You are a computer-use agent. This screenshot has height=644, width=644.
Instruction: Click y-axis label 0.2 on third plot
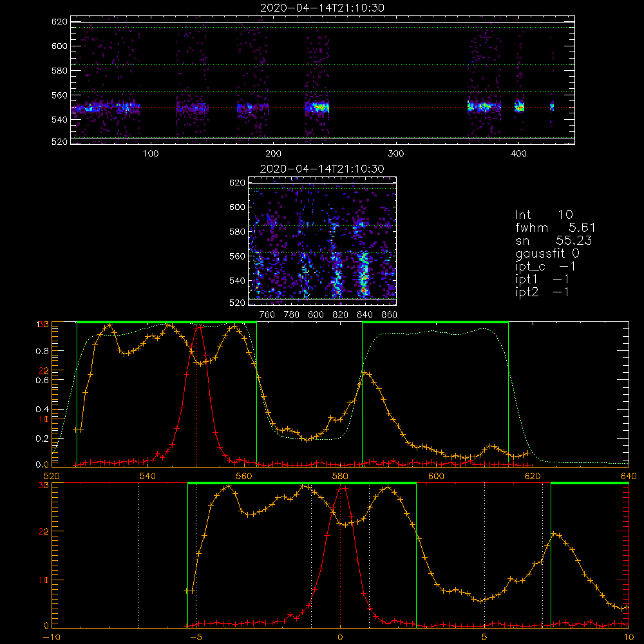click(x=43, y=439)
